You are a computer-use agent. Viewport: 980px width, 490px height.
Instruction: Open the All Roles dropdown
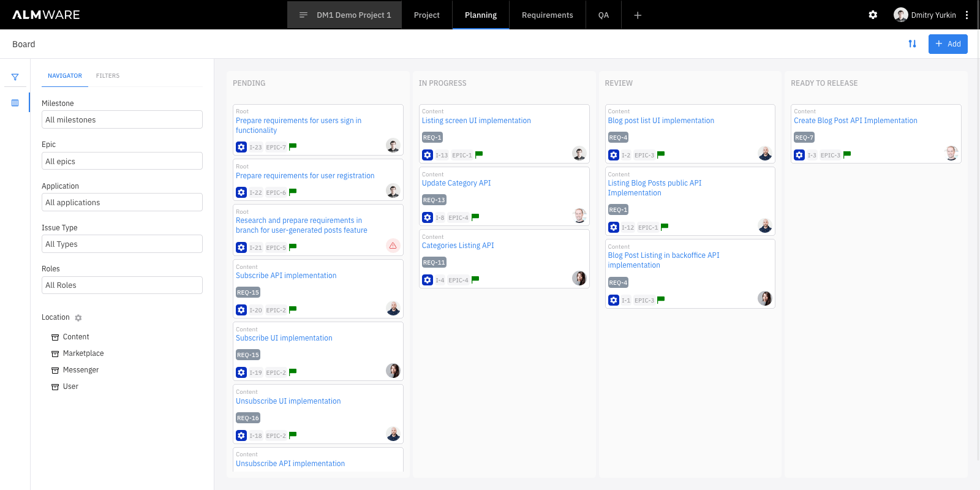122,285
